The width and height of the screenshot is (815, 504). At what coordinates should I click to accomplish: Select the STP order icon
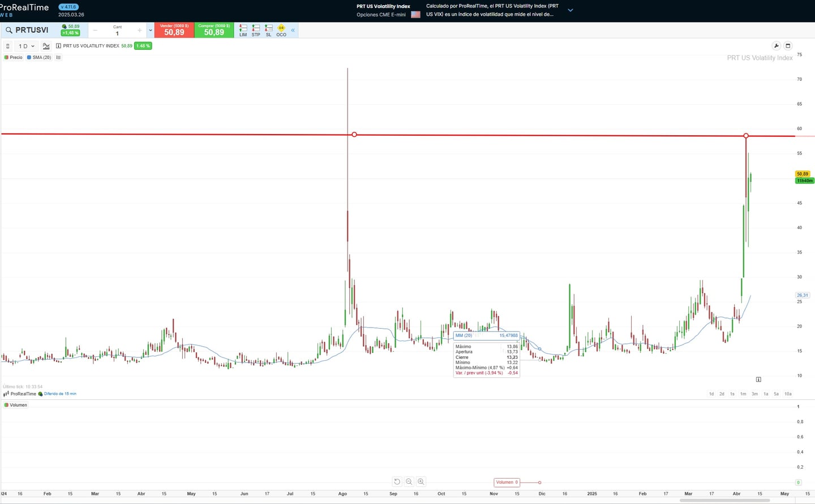coord(256,30)
